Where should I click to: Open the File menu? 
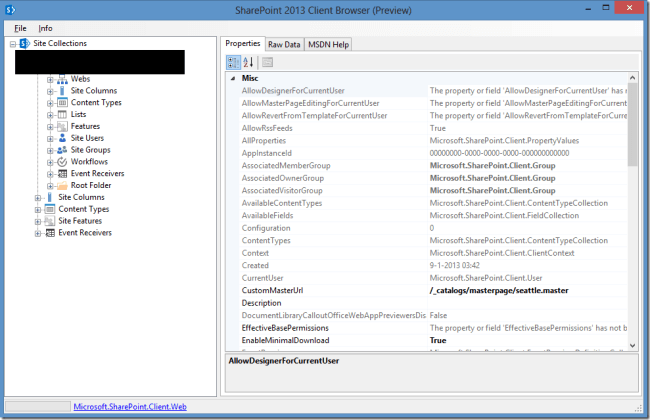click(x=20, y=28)
